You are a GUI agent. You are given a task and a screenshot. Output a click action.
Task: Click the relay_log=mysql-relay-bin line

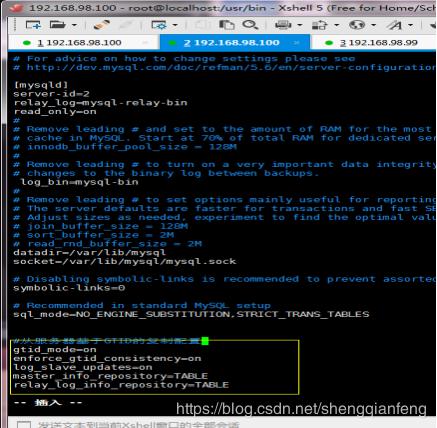pos(100,102)
